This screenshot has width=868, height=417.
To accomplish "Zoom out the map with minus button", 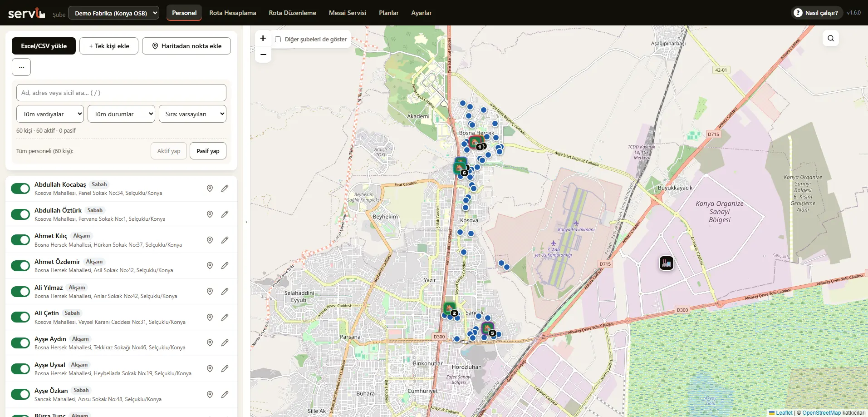I will coord(263,55).
